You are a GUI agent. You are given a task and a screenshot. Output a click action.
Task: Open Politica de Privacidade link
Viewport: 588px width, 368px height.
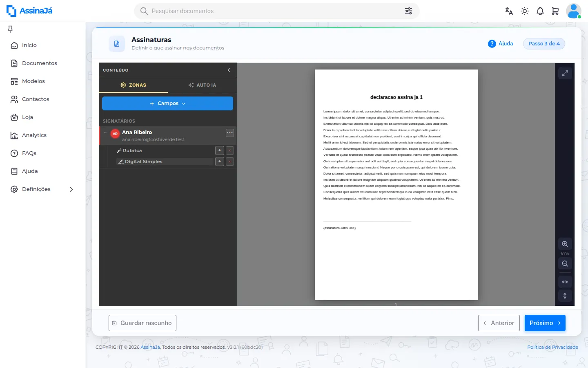coord(552,347)
